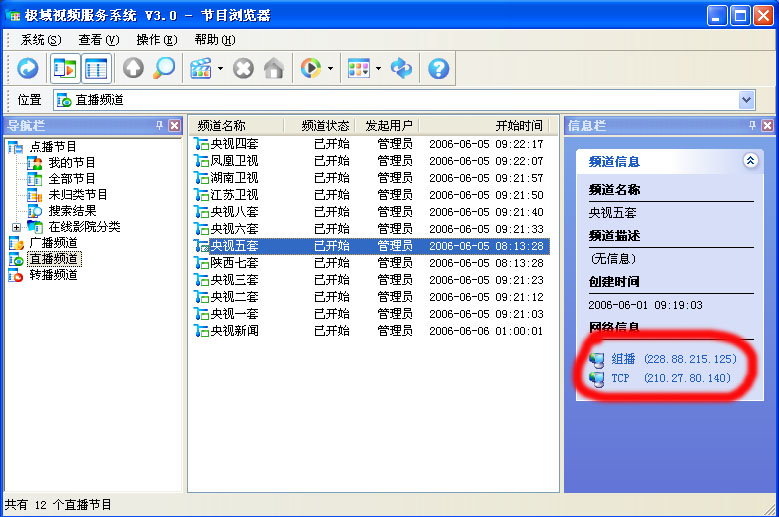Image resolution: width=779 pixels, height=517 pixels.
Task: Pin the 信息栏 info panel
Action: click(753, 125)
